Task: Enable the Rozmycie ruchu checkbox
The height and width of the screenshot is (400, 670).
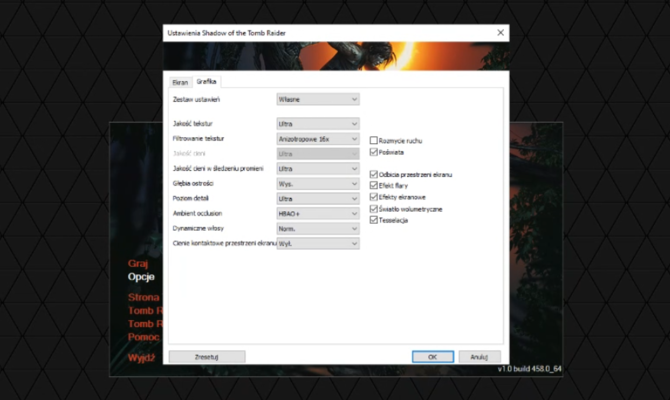Action: (373, 140)
